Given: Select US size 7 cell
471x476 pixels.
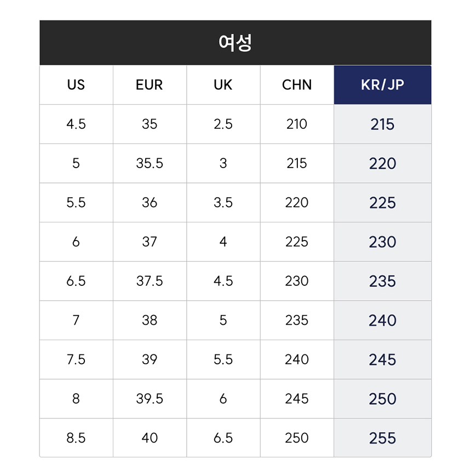Looking at the screenshot, I should click(x=76, y=320).
